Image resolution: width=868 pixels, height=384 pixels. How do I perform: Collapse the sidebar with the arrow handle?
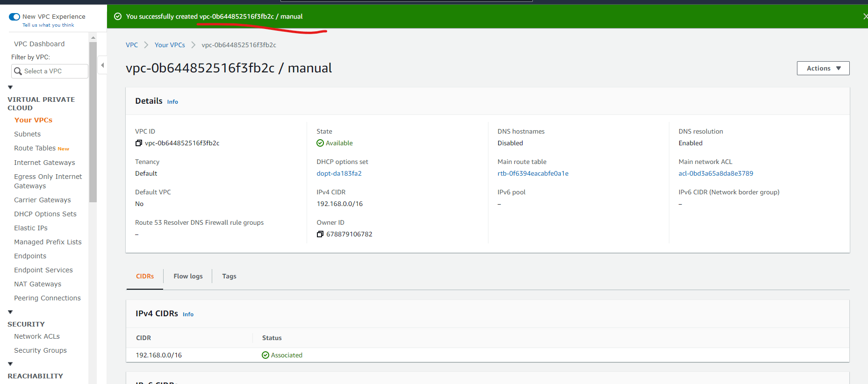pos(102,65)
